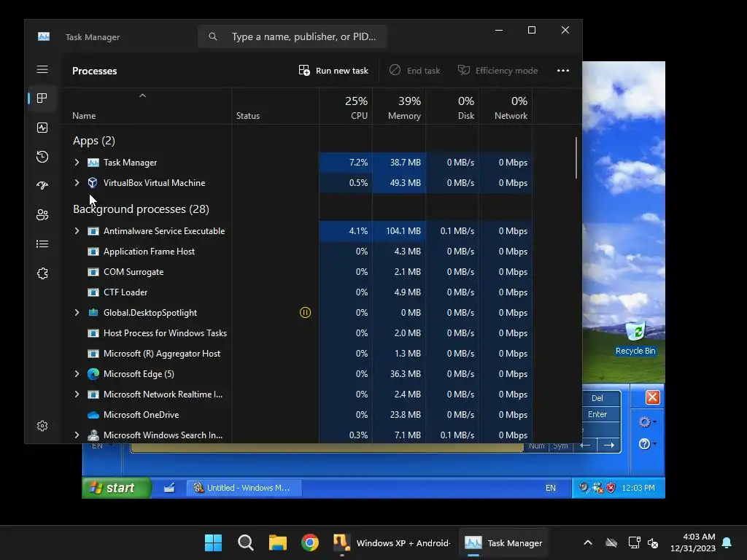The image size is (747, 560).
Task: Open the notification bell in system tray
Action: pyautogui.click(x=727, y=542)
